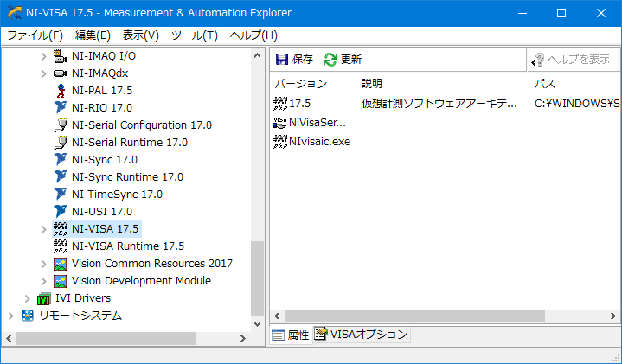Click the VISAオプション tab icon
The width and height of the screenshot is (622, 364).
(321, 334)
